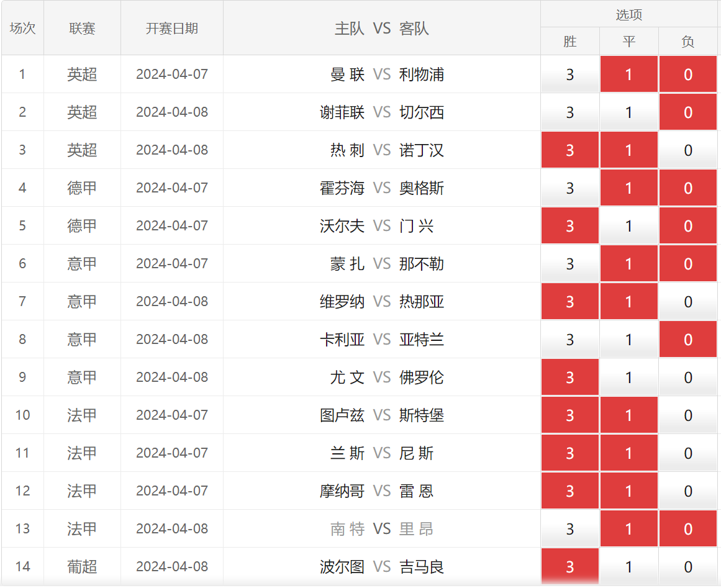Select 平 (1) for 波尔图 VS 吉马良

coord(629,566)
